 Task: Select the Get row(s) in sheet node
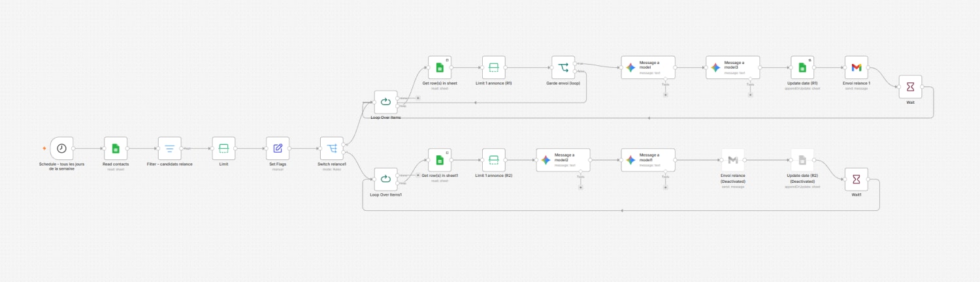tap(440, 67)
